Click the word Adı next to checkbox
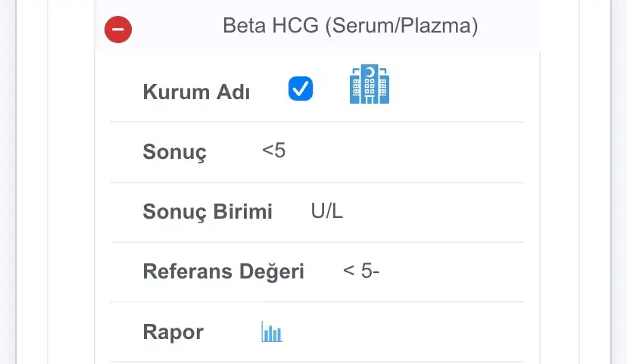Image resolution: width=627 pixels, height=364 pixels. click(233, 92)
